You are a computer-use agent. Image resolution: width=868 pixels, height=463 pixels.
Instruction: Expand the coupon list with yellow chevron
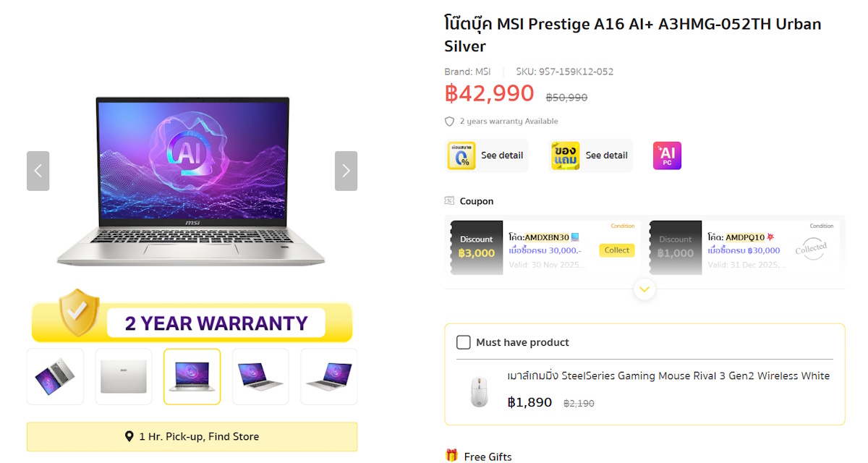click(x=644, y=289)
